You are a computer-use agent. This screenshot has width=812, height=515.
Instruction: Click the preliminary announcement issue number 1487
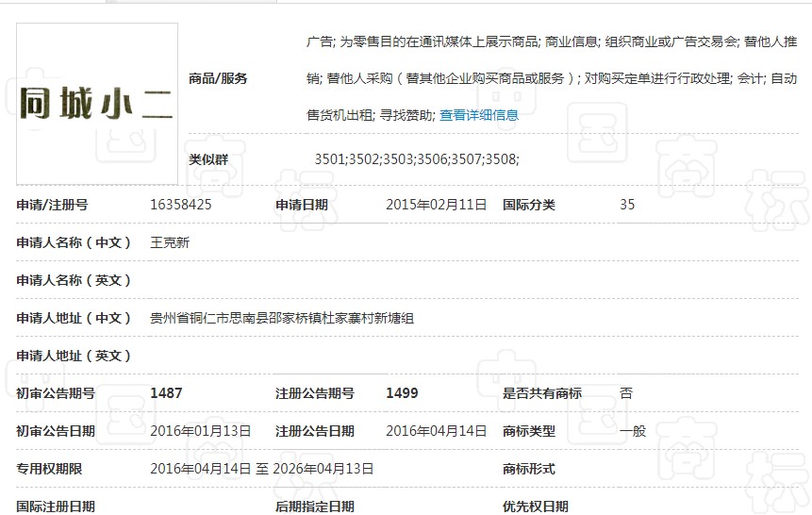[x=166, y=393]
